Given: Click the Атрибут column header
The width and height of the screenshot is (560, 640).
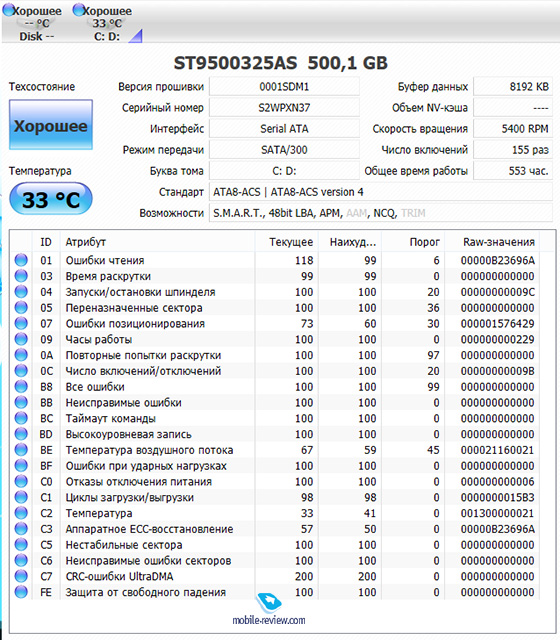Looking at the screenshot, I should pyautogui.click(x=158, y=242).
